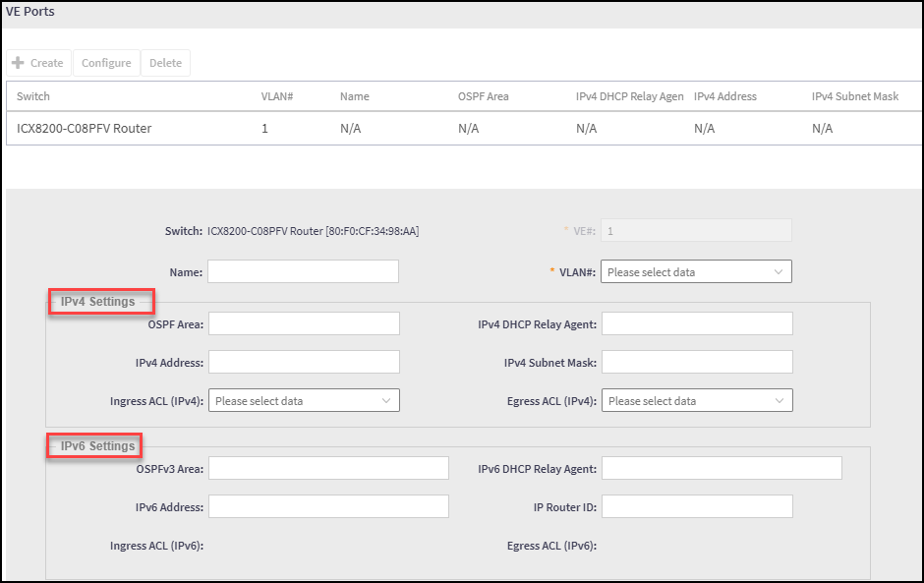
Task: Click the Configure button
Action: click(x=106, y=63)
